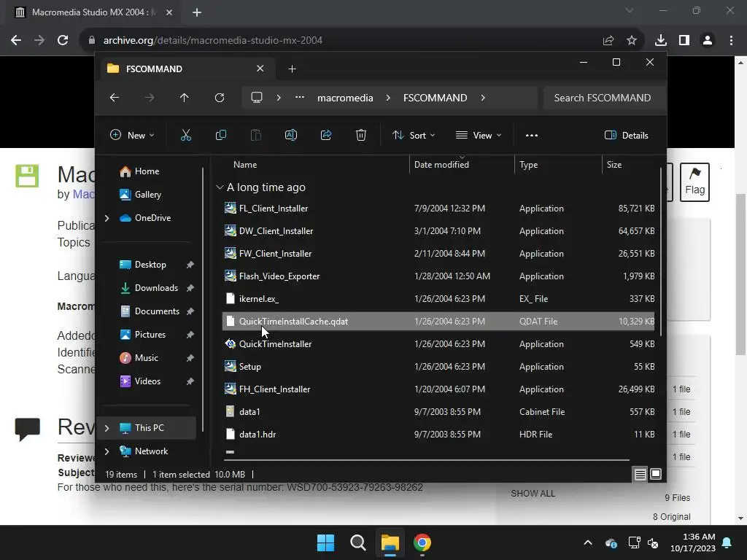
Task: Expand the OneDrive tree node
Action: tap(107, 217)
